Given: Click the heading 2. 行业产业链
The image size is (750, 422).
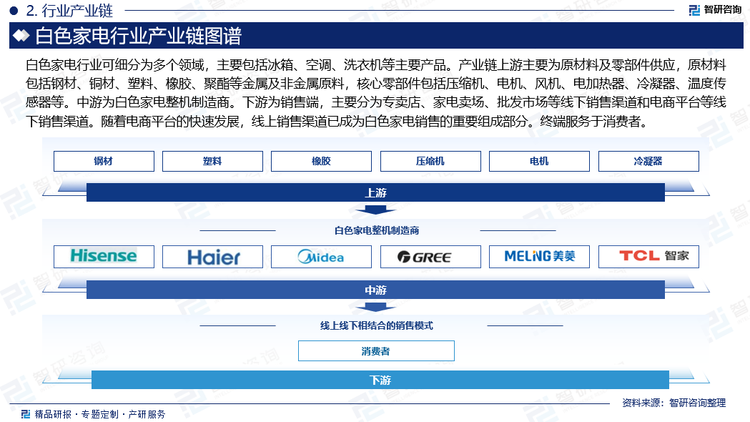Looking at the screenshot, I should pyautogui.click(x=69, y=11).
